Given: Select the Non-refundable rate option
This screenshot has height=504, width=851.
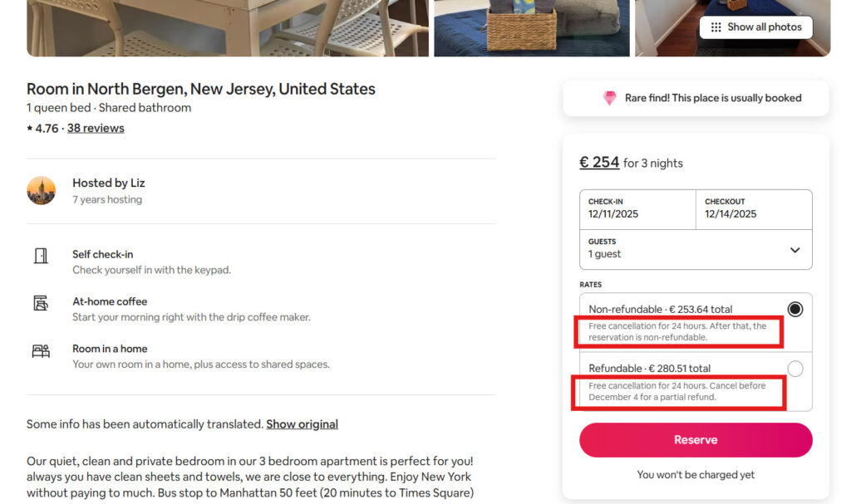Looking at the screenshot, I should point(794,309).
